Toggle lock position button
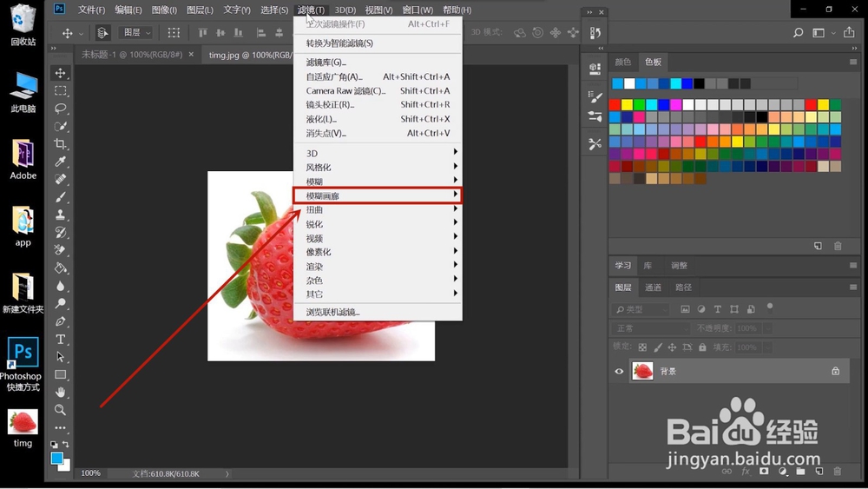This screenshot has width=868, height=489. pos(672,347)
